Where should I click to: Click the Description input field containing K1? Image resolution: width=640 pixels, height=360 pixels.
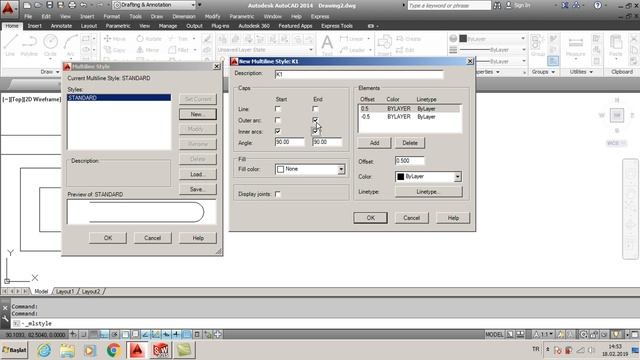click(x=359, y=74)
